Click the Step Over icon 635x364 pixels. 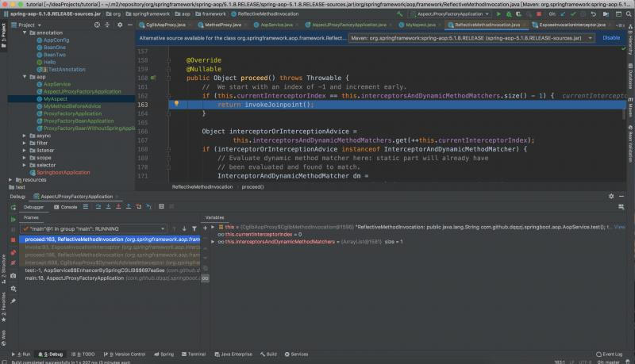coord(98,207)
